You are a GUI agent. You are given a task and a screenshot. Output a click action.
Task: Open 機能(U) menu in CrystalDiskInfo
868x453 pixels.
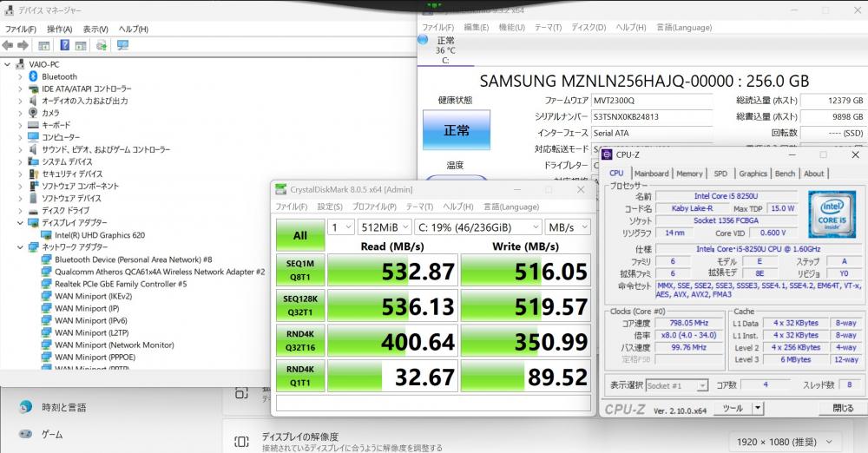(x=511, y=27)
